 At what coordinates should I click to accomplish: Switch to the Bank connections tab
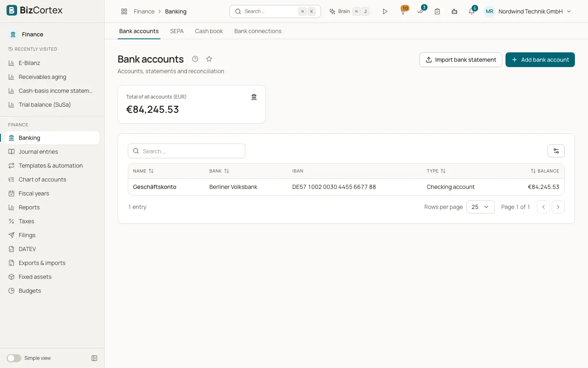click(x=258, y=31)
